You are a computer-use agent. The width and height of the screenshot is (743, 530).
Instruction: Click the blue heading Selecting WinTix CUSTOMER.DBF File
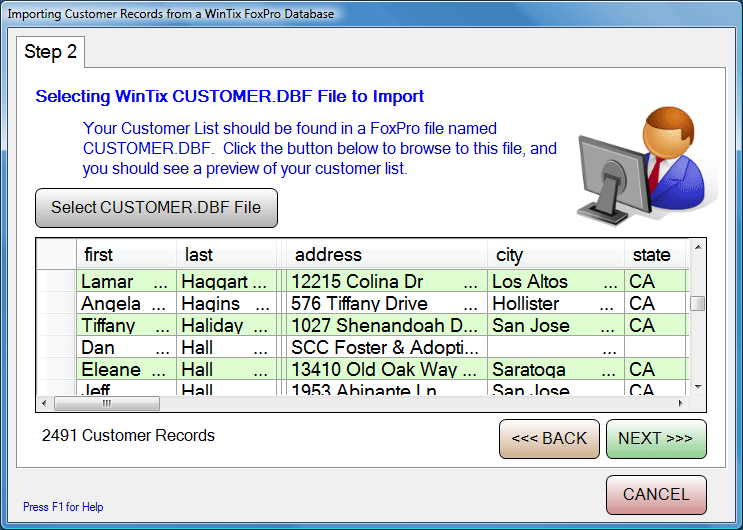[x=229, y=96]
